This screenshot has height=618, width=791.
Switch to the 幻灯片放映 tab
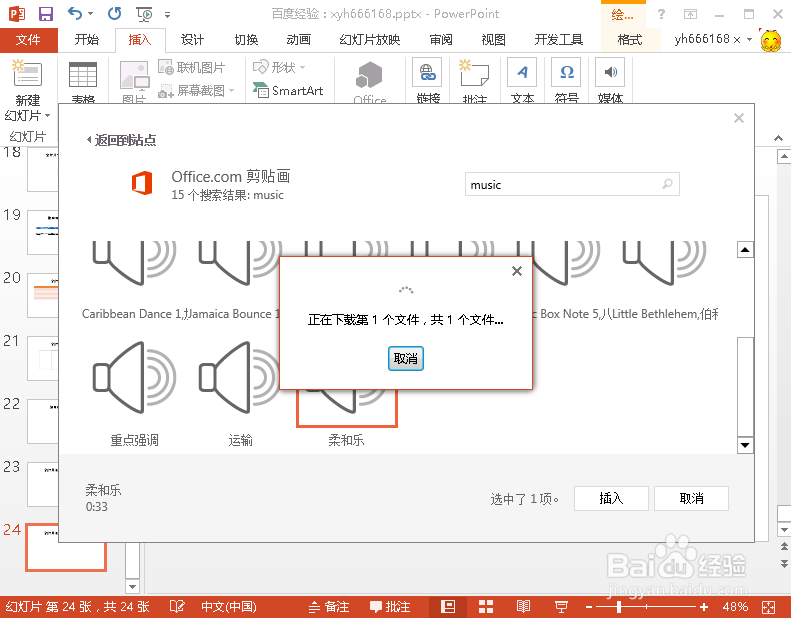tap(370, 39)
